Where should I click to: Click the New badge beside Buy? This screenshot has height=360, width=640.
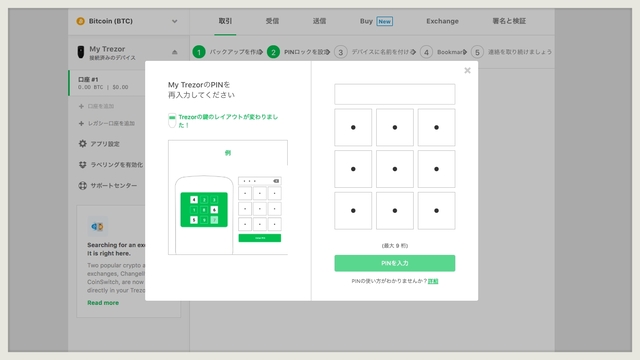point(384,21)
